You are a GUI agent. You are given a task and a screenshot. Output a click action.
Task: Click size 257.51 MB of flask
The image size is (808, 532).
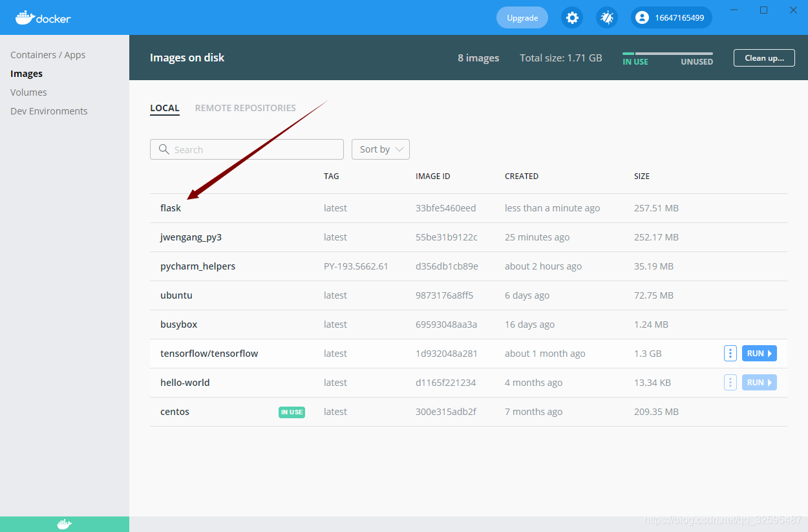click(656, 208)
